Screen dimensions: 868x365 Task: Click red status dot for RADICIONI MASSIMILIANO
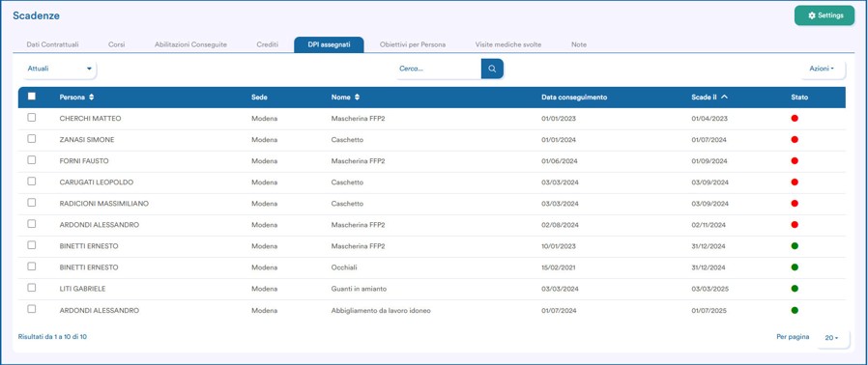point(795,204)
